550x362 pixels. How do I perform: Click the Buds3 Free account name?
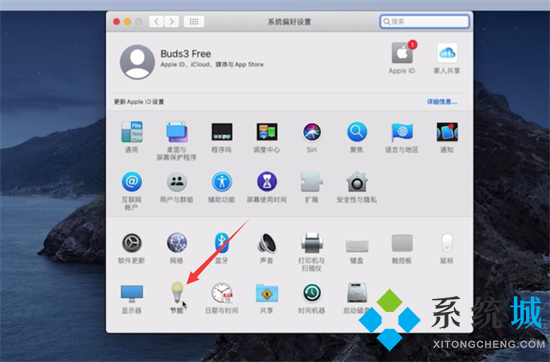click(x=186, y=54)
